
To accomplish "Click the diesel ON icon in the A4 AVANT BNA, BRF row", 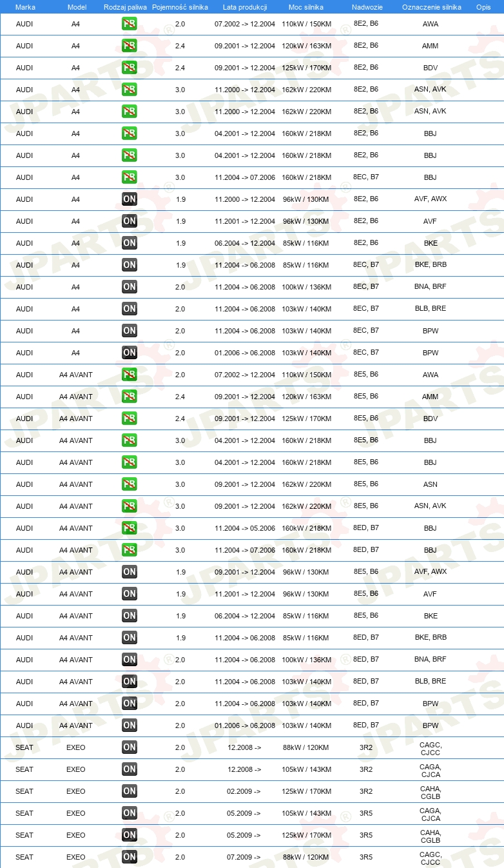I will point(129,660).
